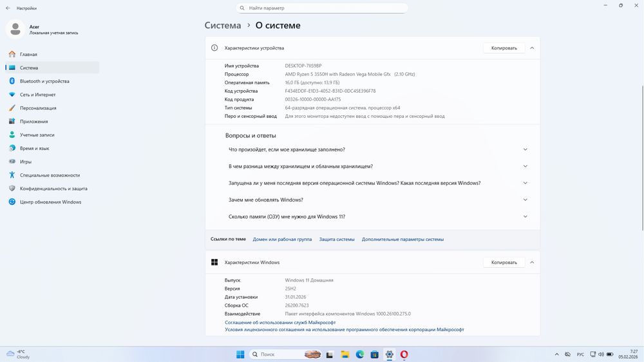Click the Код продукта value 00326-10000-00000-AA175

(x=313, y=99)
